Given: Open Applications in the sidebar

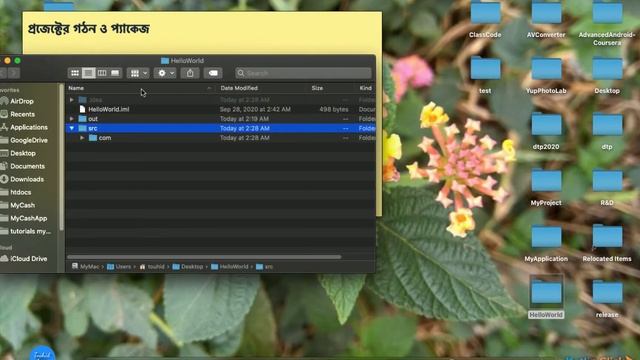Looking at the screenshot, I should (29, 127).
